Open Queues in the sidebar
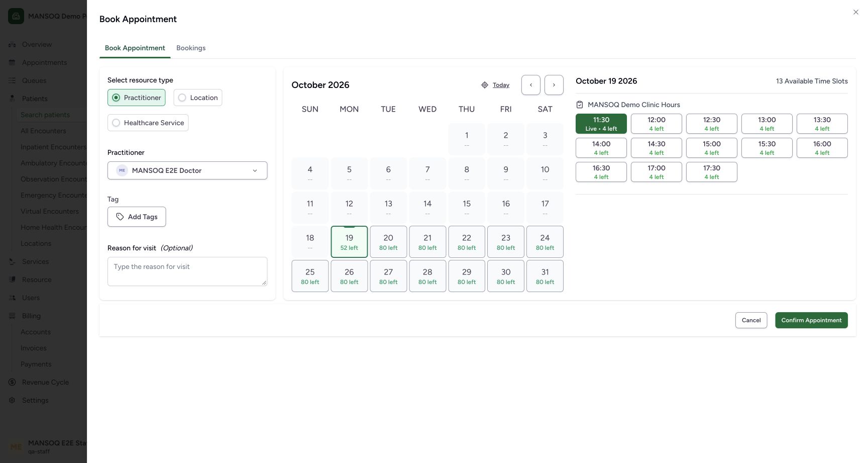Screen dimensions: 868x463 tap(34, 80)
